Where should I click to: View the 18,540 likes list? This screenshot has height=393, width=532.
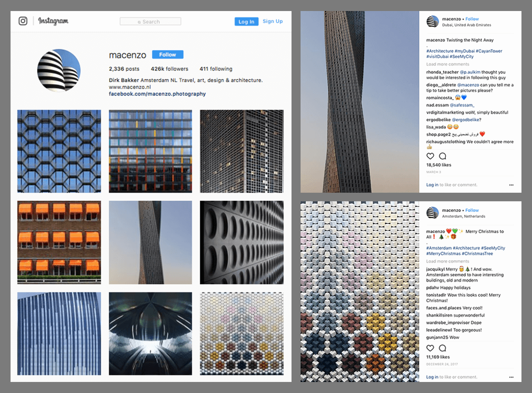tap(439, 165)
